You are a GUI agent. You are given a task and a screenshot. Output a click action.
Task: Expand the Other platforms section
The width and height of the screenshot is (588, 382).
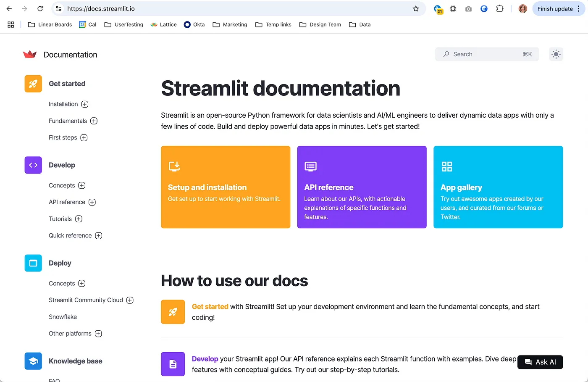tap(98, 334)
